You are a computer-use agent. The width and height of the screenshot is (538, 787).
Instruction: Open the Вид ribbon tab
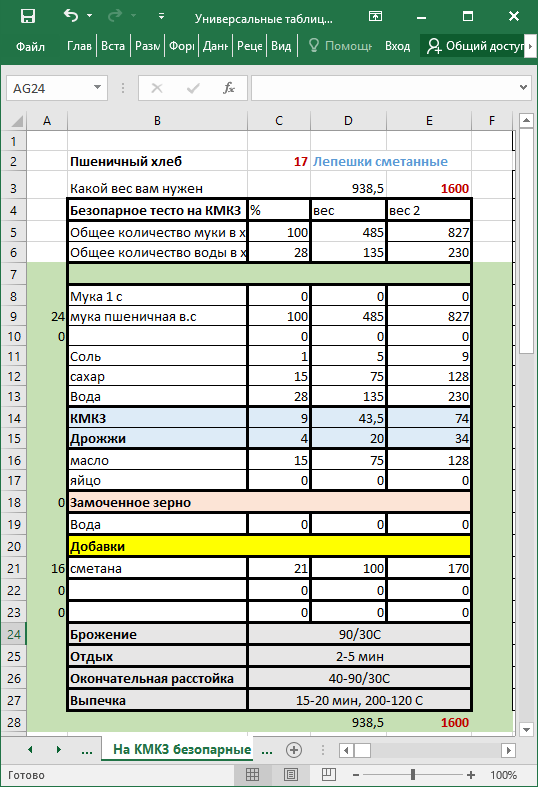coord(281,46)
